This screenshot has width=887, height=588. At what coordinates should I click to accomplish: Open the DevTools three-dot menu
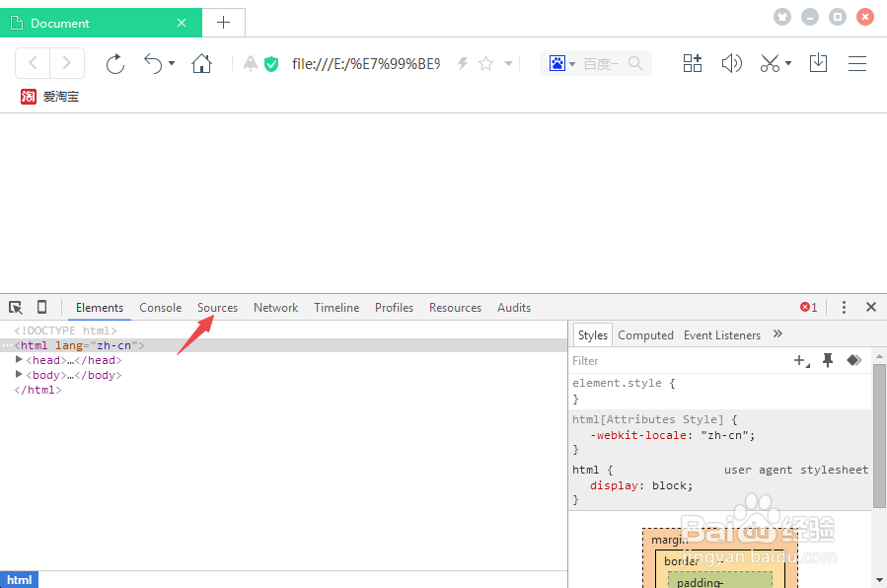click(844, 307)
